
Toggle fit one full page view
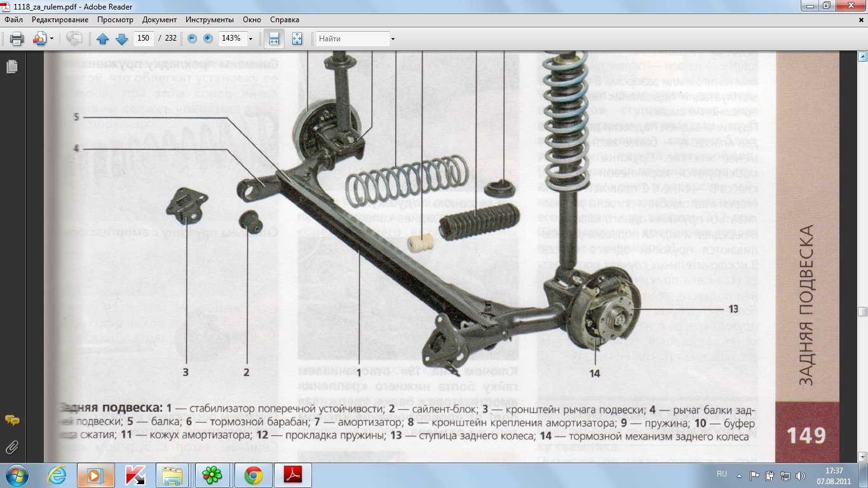pyautogui.click(x=297, y=39)
